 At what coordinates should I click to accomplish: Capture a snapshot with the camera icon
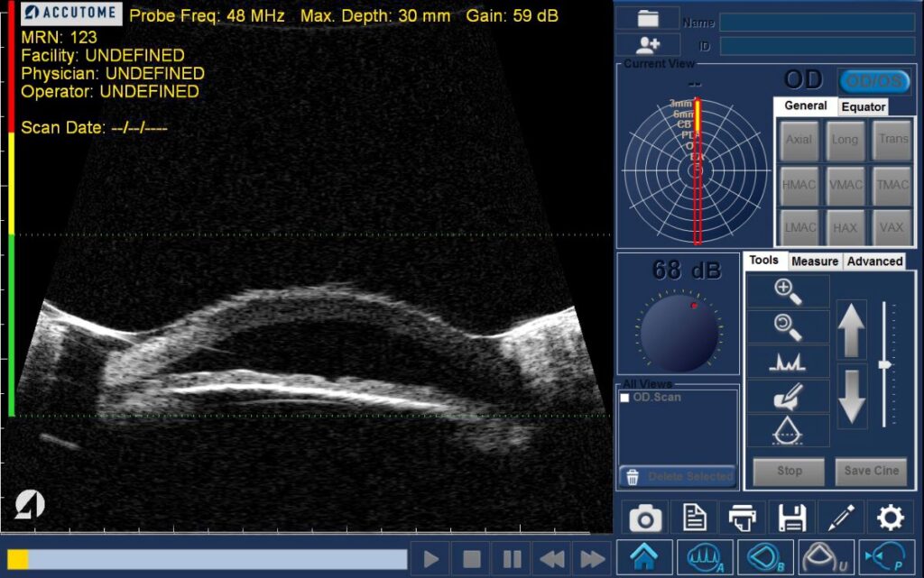pyautogui.click(x=646, y=518)
